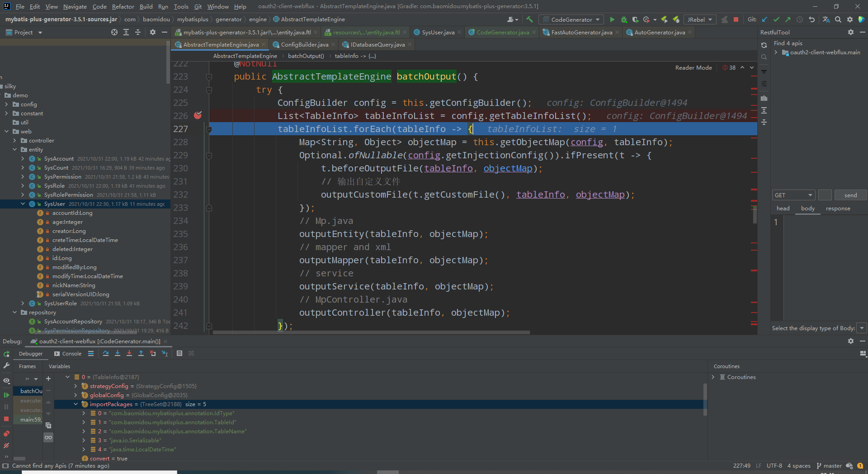Toggle the breakpoint on line 226

coord(198,115)
